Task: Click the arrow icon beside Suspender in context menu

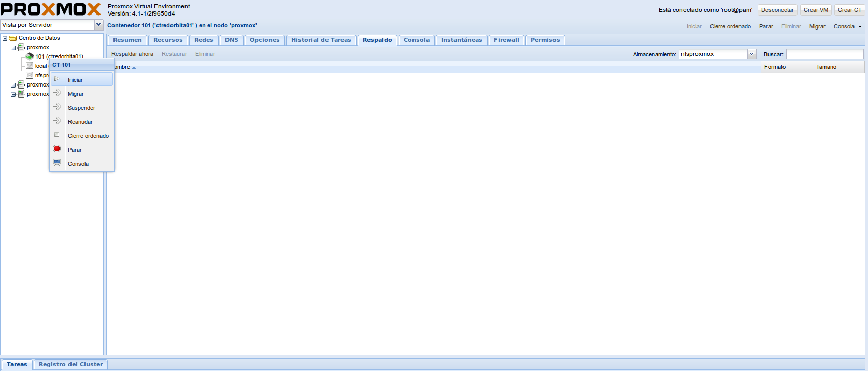Action: click(57, 107)
